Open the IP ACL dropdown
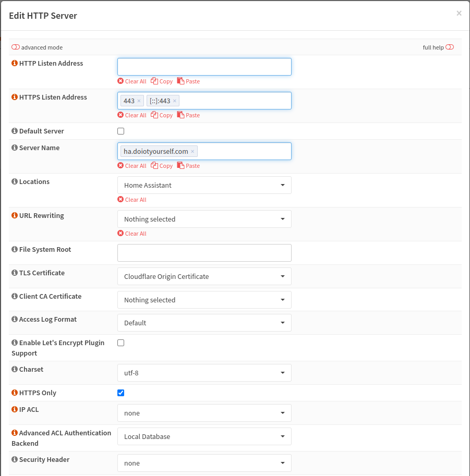Screen dimensions: 470x476 pyautogui.click(x=204, y=412)
